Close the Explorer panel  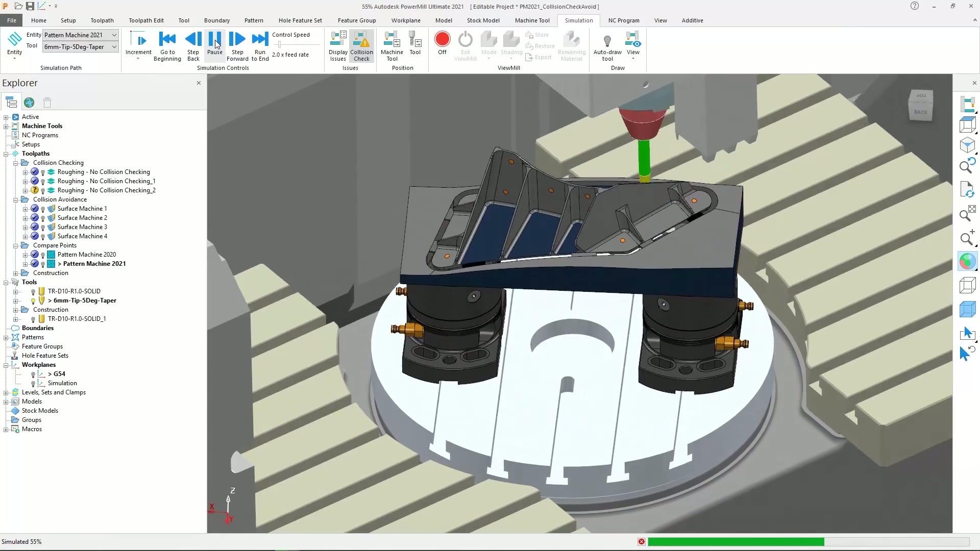click(x=199, y=83)
